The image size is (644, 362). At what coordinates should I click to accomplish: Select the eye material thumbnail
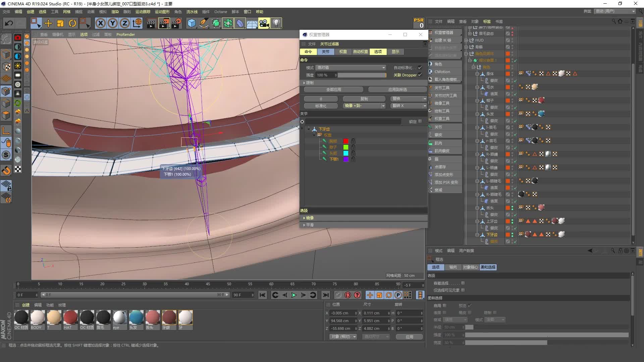[120, 320]
